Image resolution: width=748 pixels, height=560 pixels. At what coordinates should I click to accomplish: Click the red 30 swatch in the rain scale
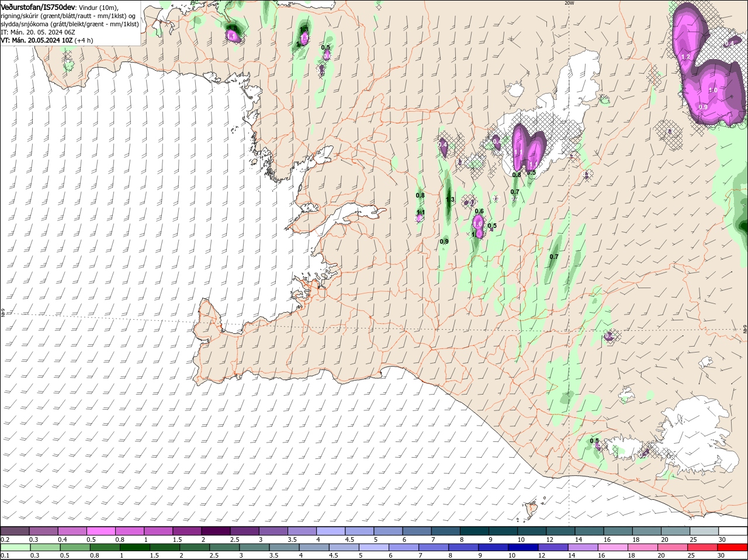point(733,547)
